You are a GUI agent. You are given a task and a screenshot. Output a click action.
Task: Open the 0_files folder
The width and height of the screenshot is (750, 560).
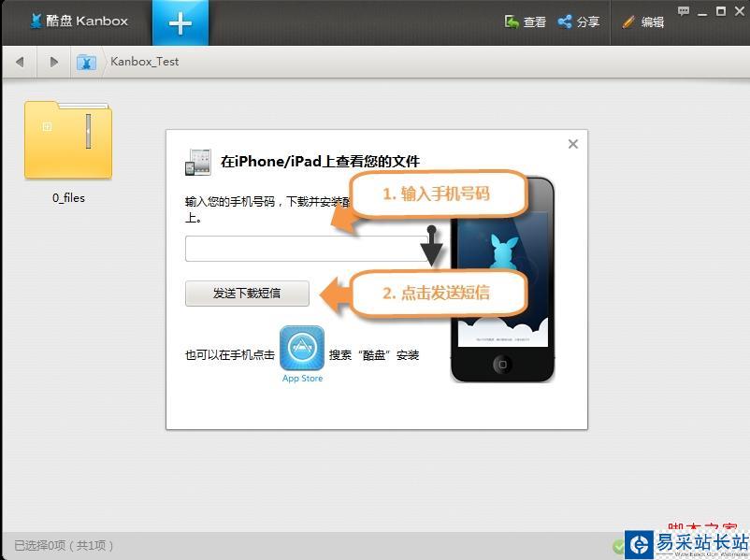(x=67, y=140)
